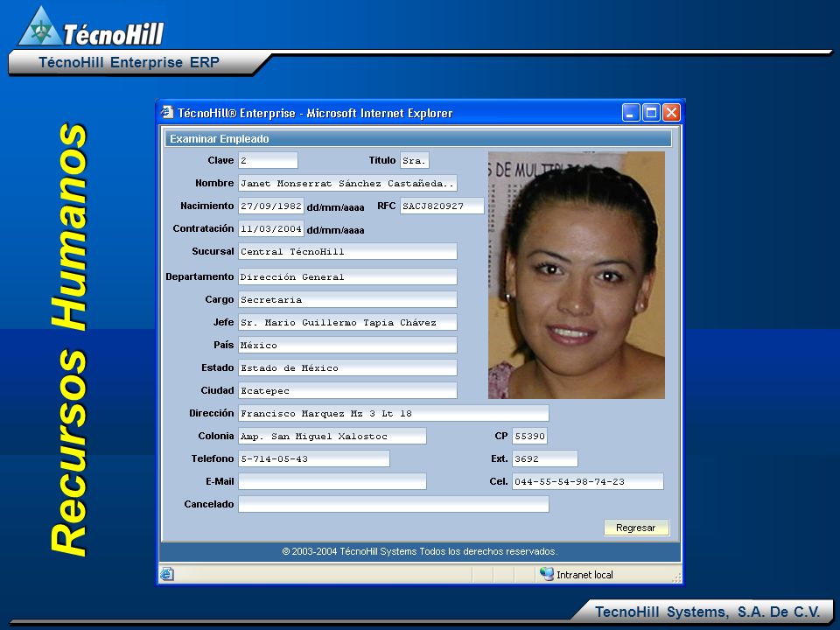This screenshot has width=840, height=630.
Task: Click the TécnoHill triangle logo
Action: point(39,26)
